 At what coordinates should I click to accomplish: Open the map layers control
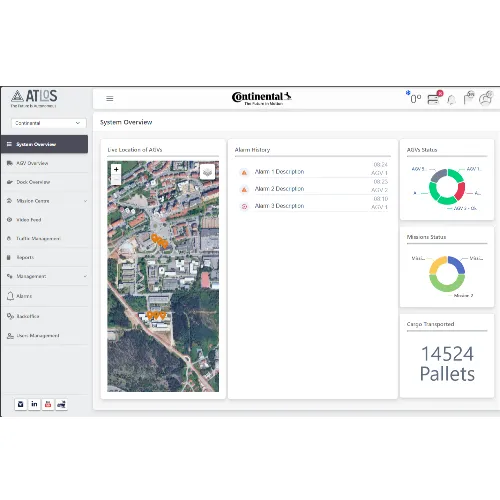click(x=207, y=172)
